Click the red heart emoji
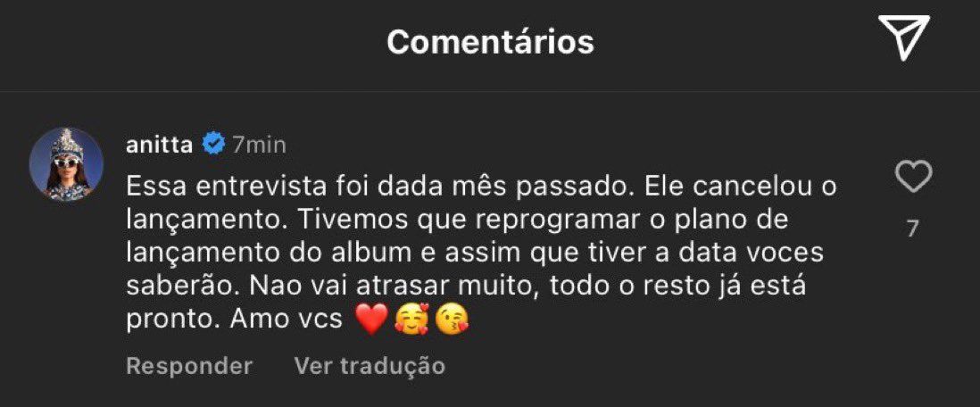Image resolution: width=980 pixels, height=407 pixels. click(371, 320)
